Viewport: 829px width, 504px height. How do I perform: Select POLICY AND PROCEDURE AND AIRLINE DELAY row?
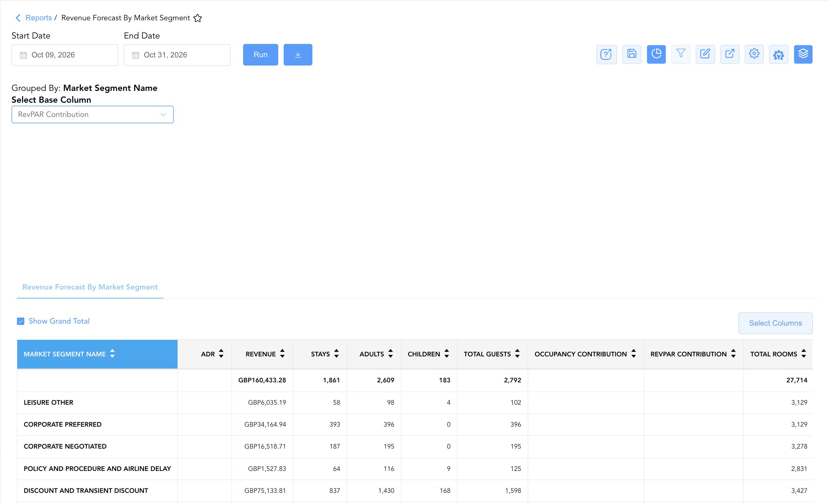point(97,469)
